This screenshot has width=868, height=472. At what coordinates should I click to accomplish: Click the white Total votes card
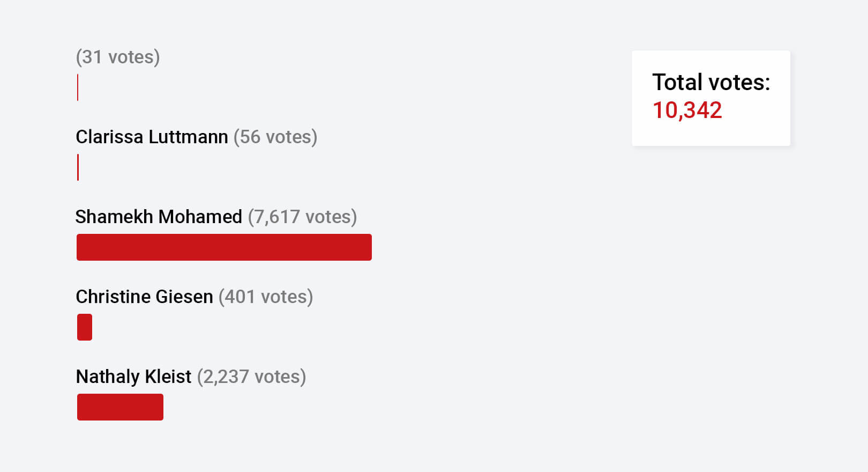coord(711,98)
